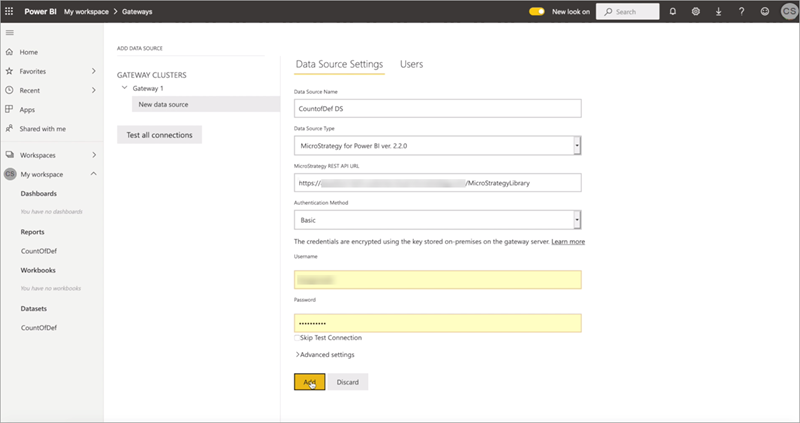The image size is (800, 423).
Task: Click the Test all connections button
Action: point(159,134)
